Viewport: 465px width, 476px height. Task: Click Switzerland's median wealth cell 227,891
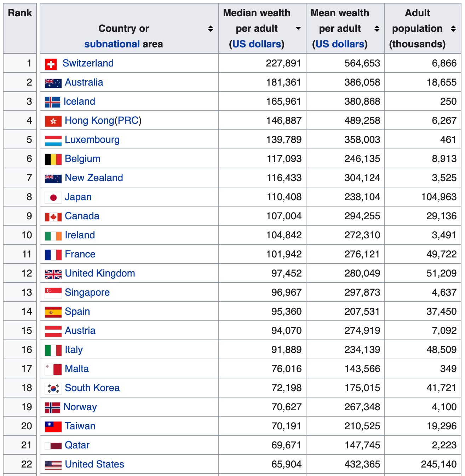283,63
